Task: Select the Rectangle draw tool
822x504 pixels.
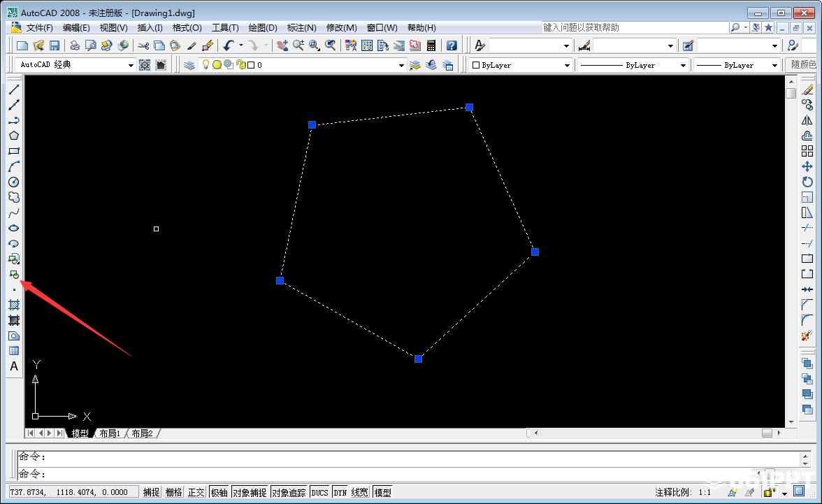Action: [x=14, y=151]
